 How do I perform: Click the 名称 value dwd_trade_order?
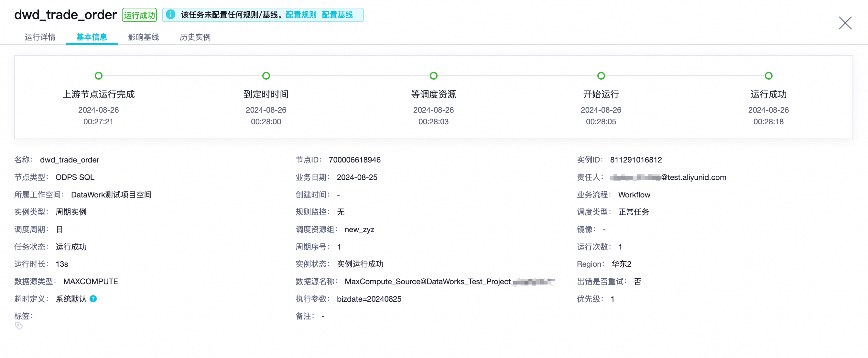[x=70, y=160]
